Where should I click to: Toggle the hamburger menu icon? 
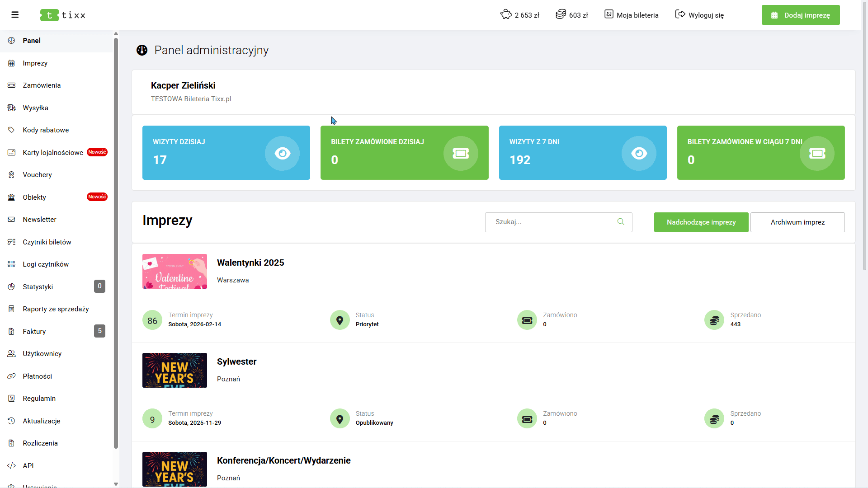coord(15,15)
